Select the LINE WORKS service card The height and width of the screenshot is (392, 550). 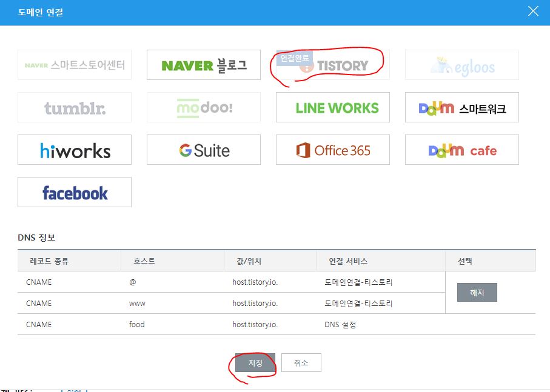coord(332,107)
